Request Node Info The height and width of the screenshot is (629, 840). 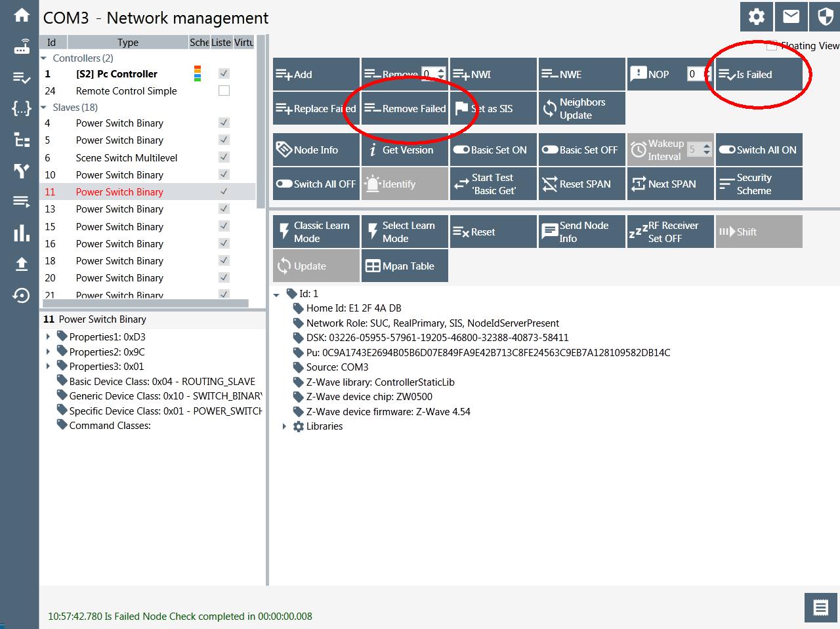point(316,150)
